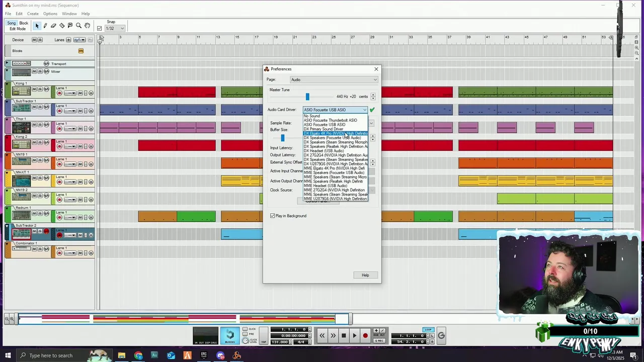
Task: Click the Windows Start button
Action: click(9, 355)
